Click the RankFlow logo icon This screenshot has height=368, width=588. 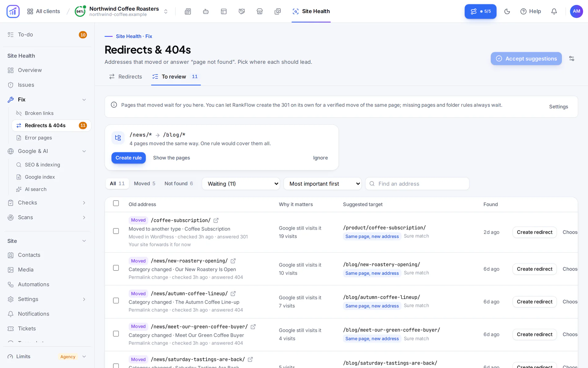tap(13, 11)
